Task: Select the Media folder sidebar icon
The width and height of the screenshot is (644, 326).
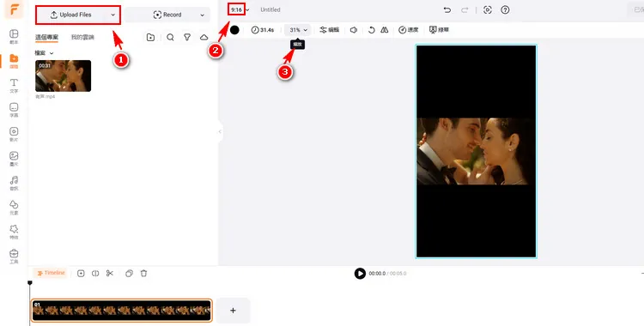Action: (x=14, y=61)
